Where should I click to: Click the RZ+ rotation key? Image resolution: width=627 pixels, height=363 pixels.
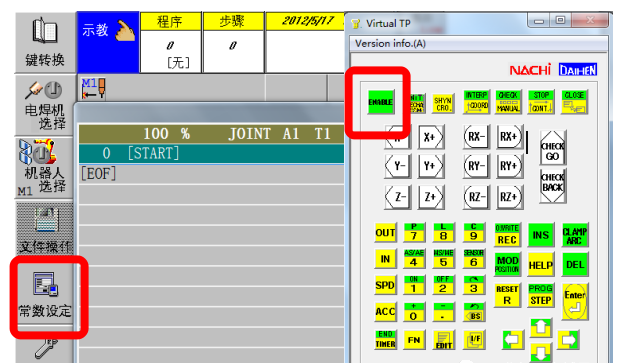click(509, 197)
